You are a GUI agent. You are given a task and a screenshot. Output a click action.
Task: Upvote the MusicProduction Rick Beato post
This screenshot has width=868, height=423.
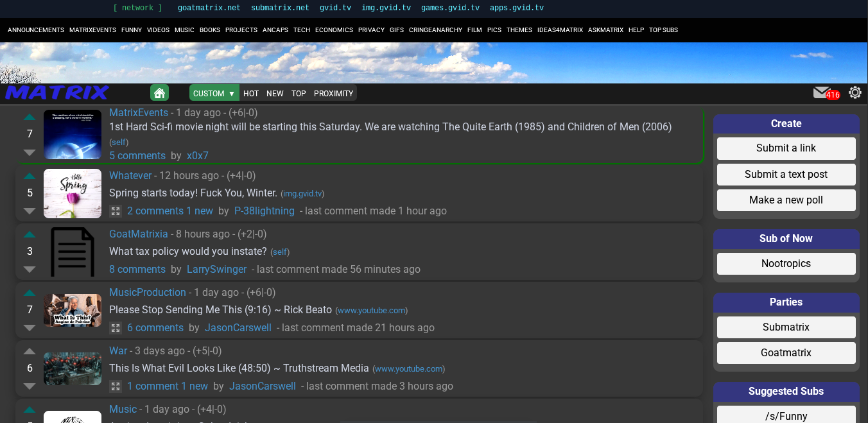click(x=30, y=293)
